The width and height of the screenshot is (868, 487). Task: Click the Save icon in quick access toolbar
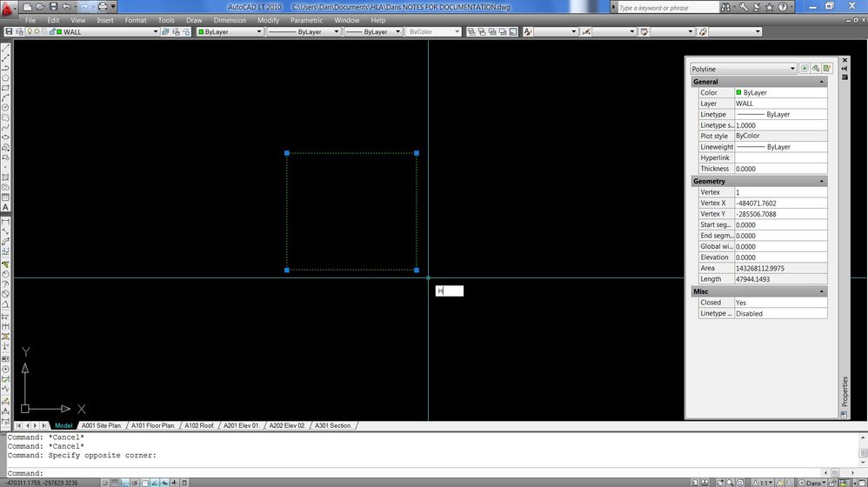coord(53,7)
